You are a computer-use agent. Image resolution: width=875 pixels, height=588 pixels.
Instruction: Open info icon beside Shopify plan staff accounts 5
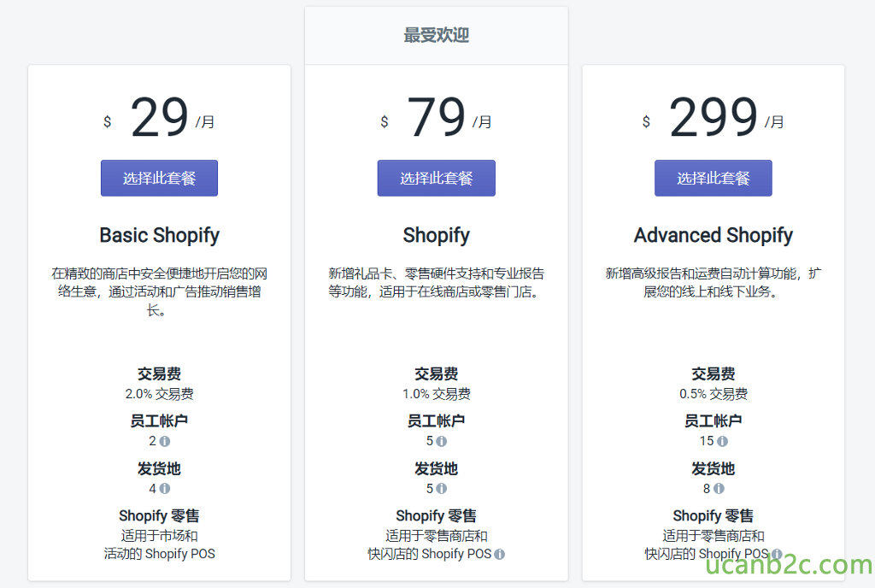pos(442,441)
